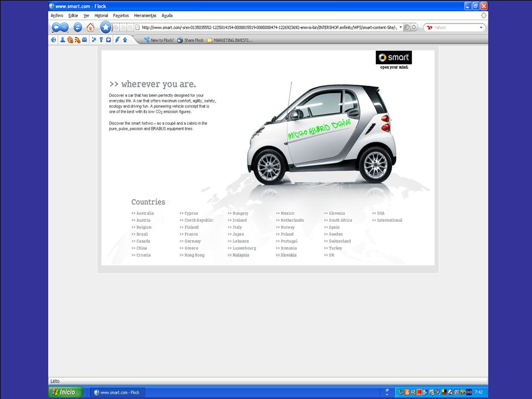Open the Blog Editor quill icon
532x399 pixels.
pos(117,40)
